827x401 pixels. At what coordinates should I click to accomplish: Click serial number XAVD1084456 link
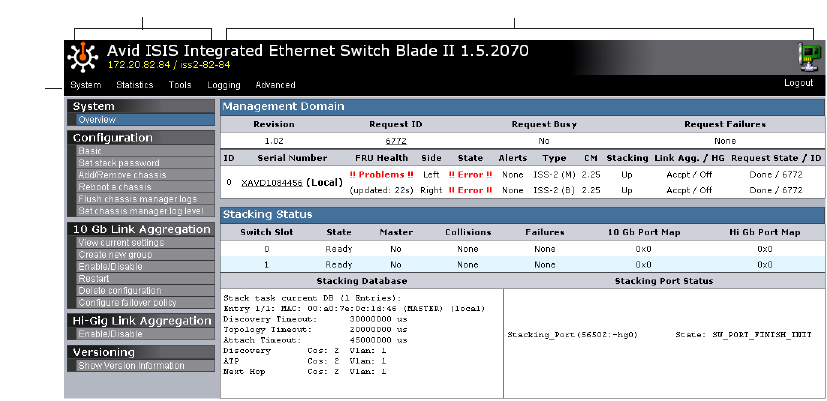click(272, 183)
